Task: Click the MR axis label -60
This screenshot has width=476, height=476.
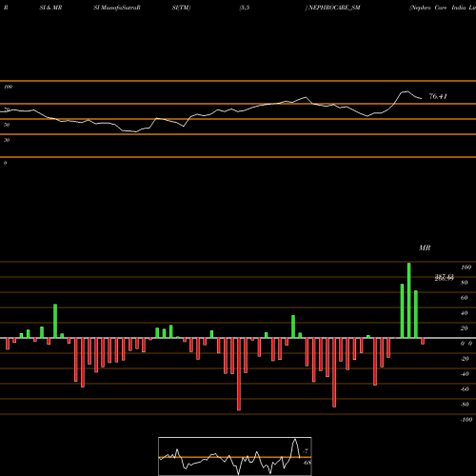Action: (465, 389)
